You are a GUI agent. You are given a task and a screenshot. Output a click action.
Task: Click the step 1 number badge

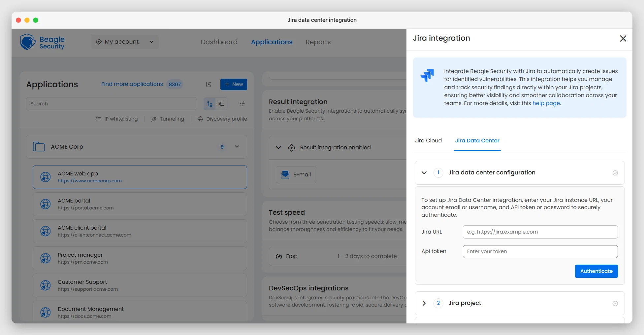click(x=438, y=172)
